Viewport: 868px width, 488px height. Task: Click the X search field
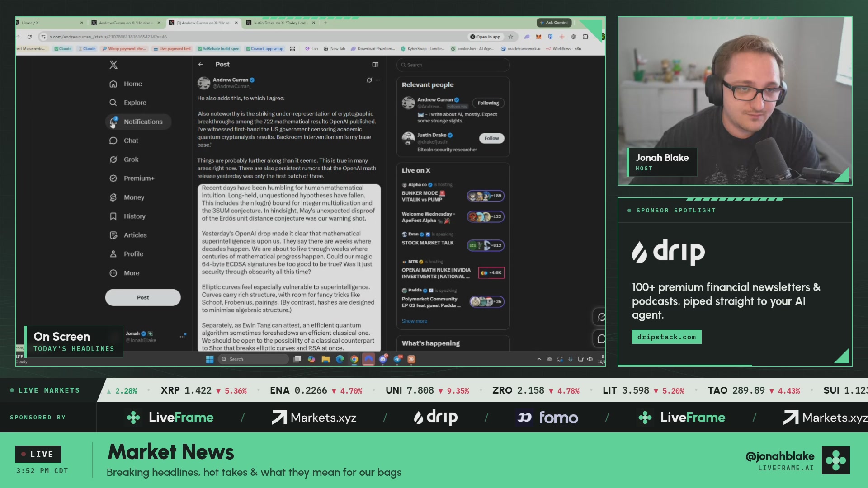click(x=453, y=65)
